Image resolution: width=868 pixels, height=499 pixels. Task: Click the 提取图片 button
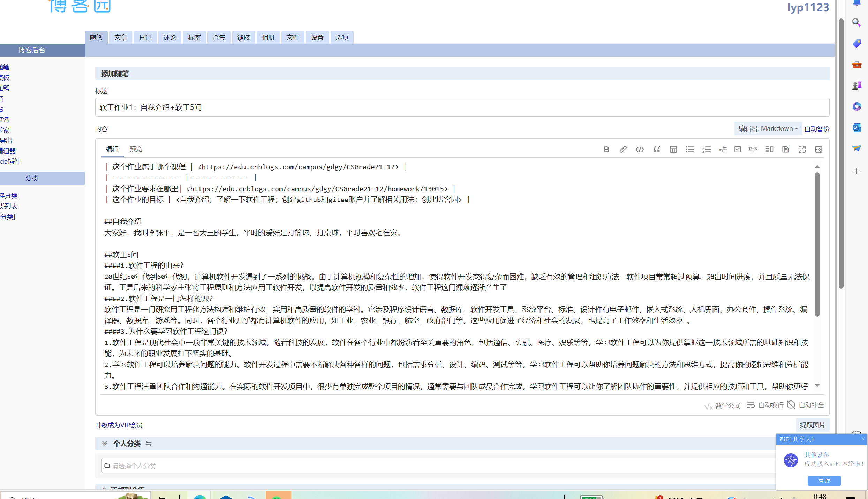[812, 425]
